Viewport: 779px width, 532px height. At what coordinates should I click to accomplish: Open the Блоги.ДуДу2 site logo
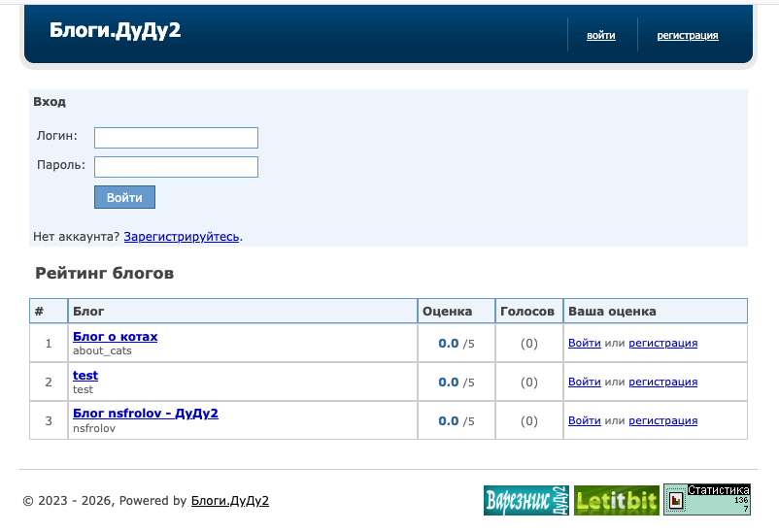(x=116, y=30)
